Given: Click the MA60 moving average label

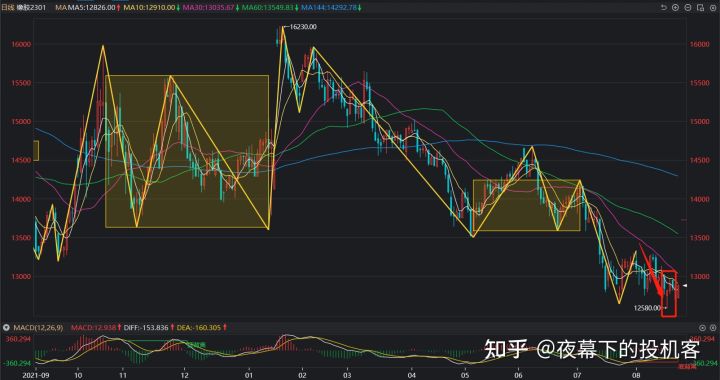Looking at the screenshot, I should [267, 7].
